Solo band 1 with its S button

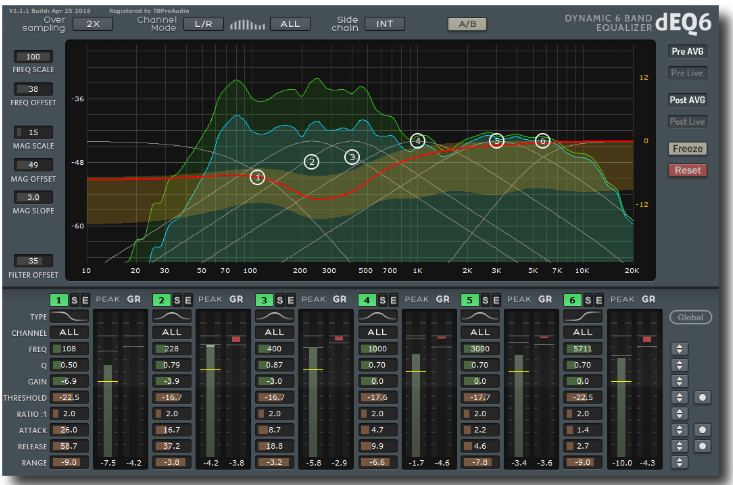coord(74,300)
